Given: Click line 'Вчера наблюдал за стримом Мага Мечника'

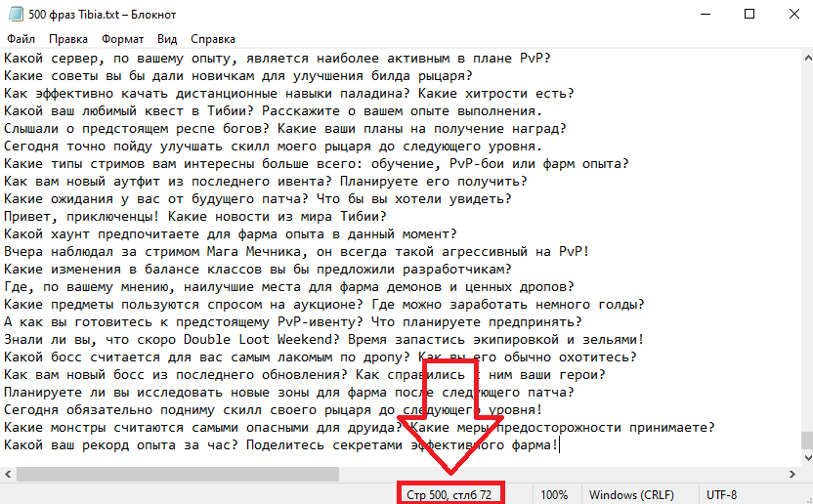Looking at the screenshot, I should (297, 251).
